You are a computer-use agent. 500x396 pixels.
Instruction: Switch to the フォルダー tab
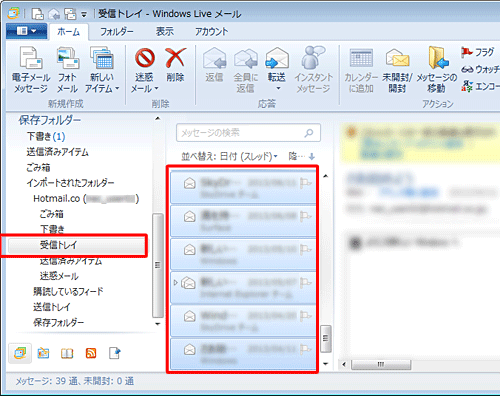pos(117,32)
